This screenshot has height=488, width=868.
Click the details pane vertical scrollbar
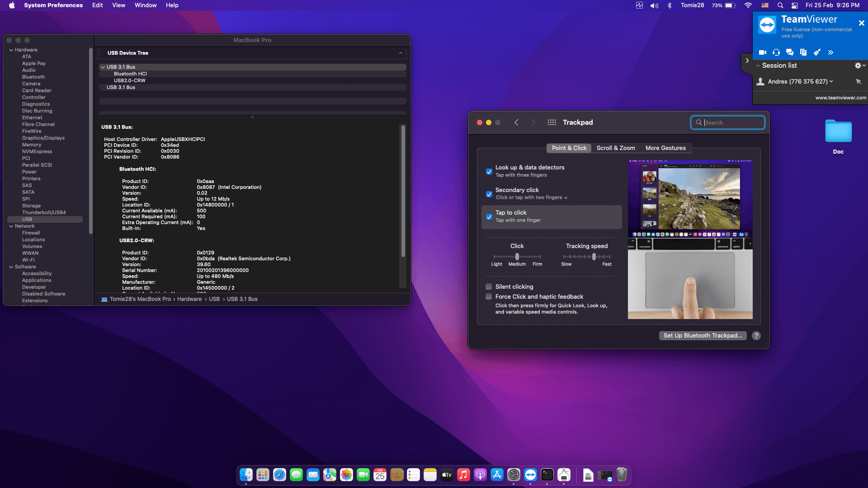pos(403,192)
